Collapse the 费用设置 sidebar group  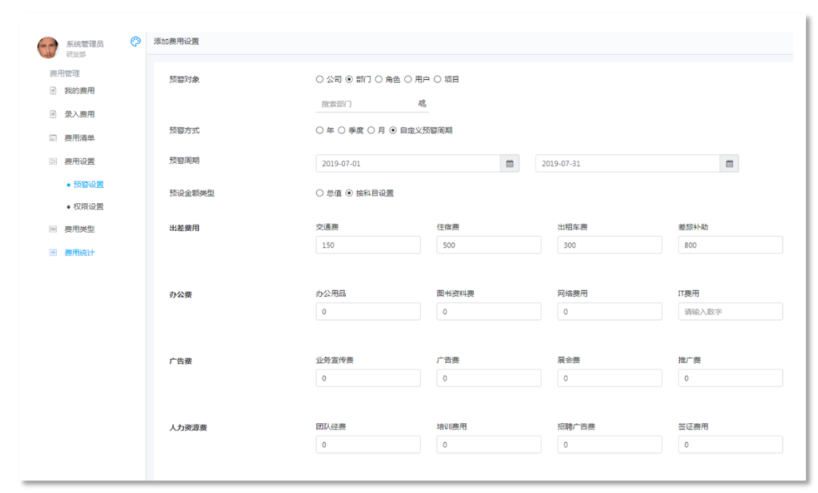[79, 160]
